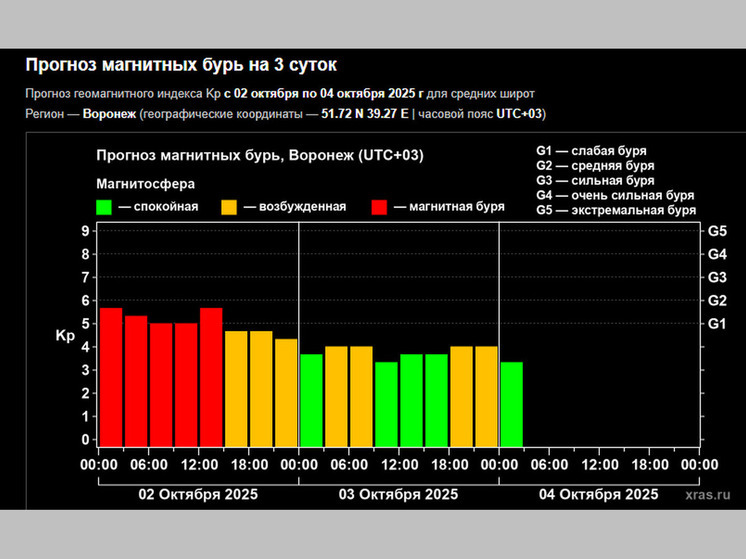Click the first yellow bar on 02 October
Image resolution: width=746 pixels, height=559 pixels.
tap(236, 388)
